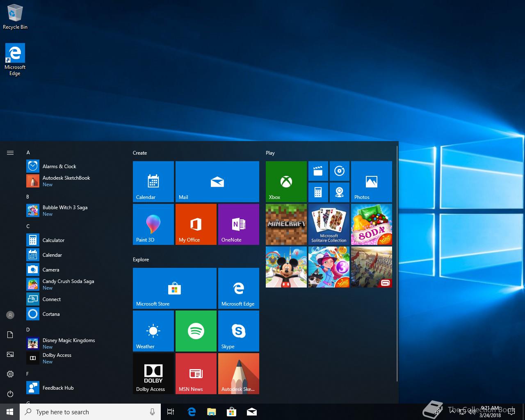This screenshot has height=420, width=525.
Task: Open the Groove Music small tile
Action: coord(340,171)
